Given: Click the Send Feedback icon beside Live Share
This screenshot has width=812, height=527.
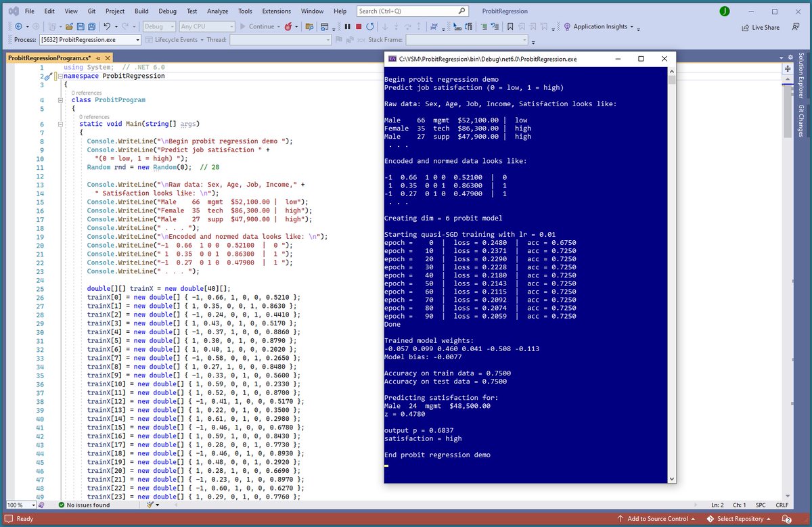Looking at the screenshot, I should pyautogui.click(x=795, y=27).
